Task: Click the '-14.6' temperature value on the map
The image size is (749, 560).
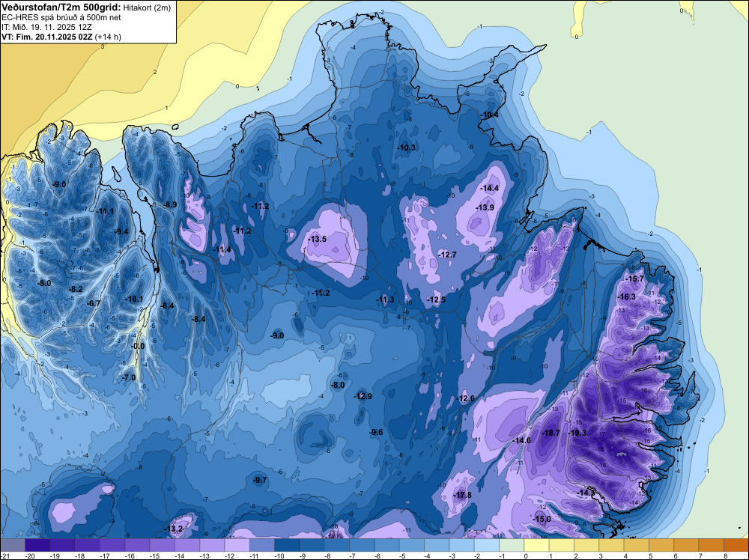Action: (521, 440)
